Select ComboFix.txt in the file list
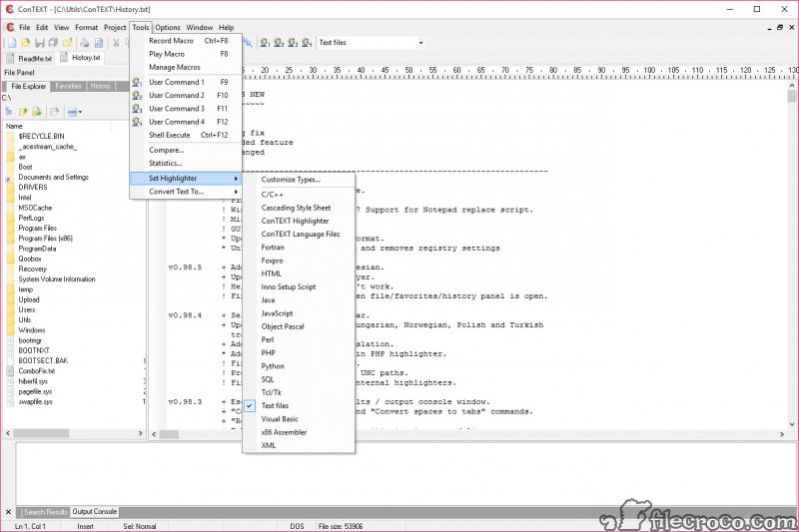This screenshot has width=799, height=532. tap(36, 371)
